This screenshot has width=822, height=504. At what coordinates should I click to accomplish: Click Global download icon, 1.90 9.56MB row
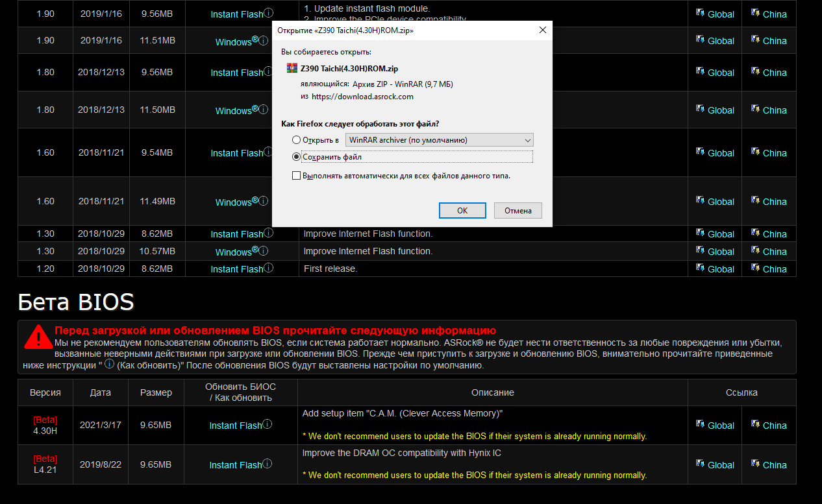700,13
